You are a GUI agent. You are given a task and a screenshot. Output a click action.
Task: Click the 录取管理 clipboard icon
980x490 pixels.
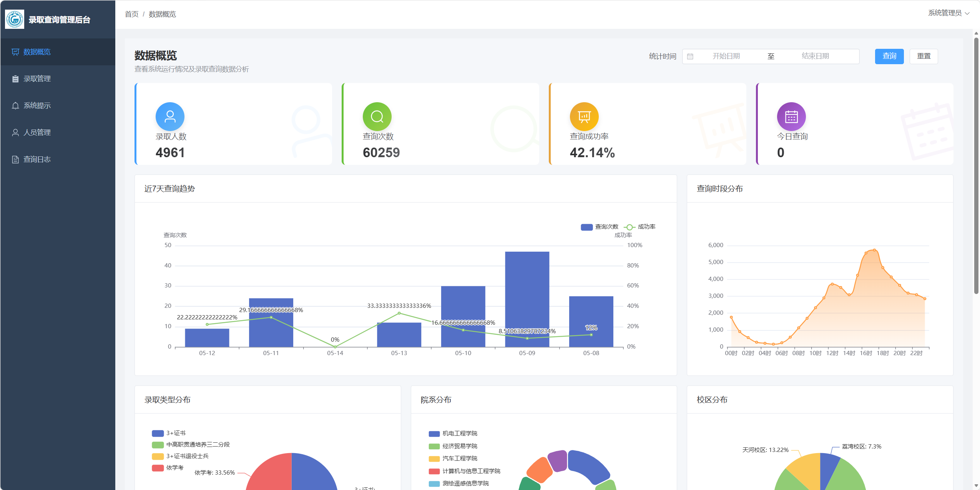pyautogui.click(x=15, y=79)
